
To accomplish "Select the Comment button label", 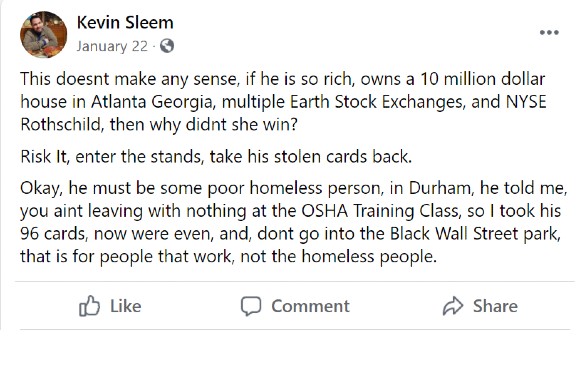I will pyautogui.click(x=310, y=306).
